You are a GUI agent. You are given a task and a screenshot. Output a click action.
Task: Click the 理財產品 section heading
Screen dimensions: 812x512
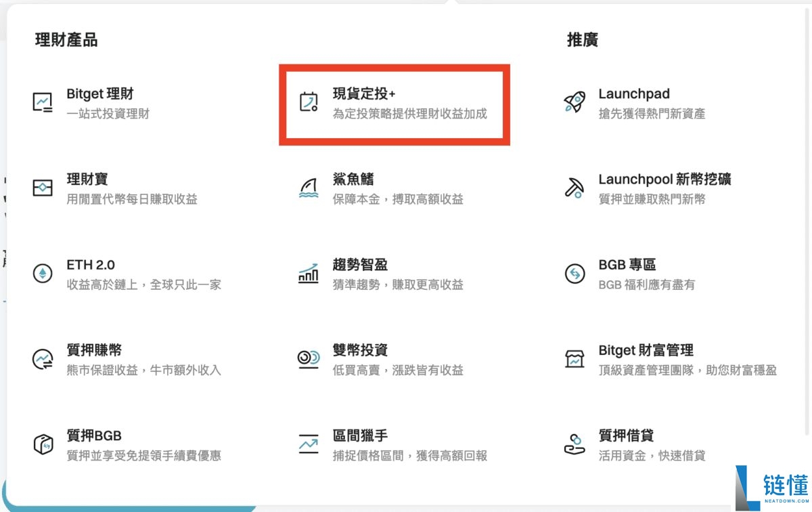(66, 40)
